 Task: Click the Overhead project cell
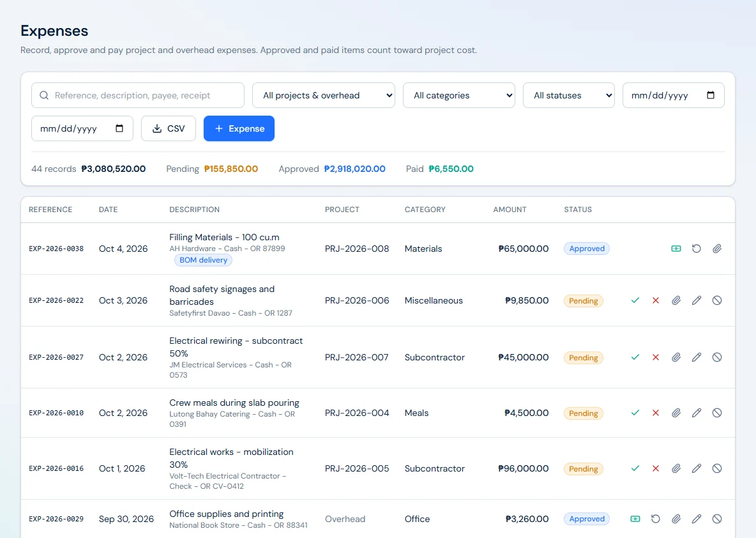coord(345,519)
